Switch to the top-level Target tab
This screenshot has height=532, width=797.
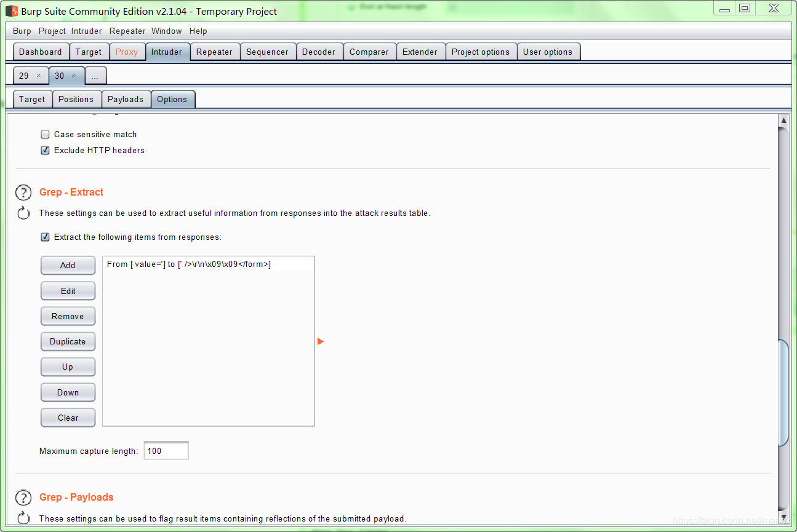89,52
